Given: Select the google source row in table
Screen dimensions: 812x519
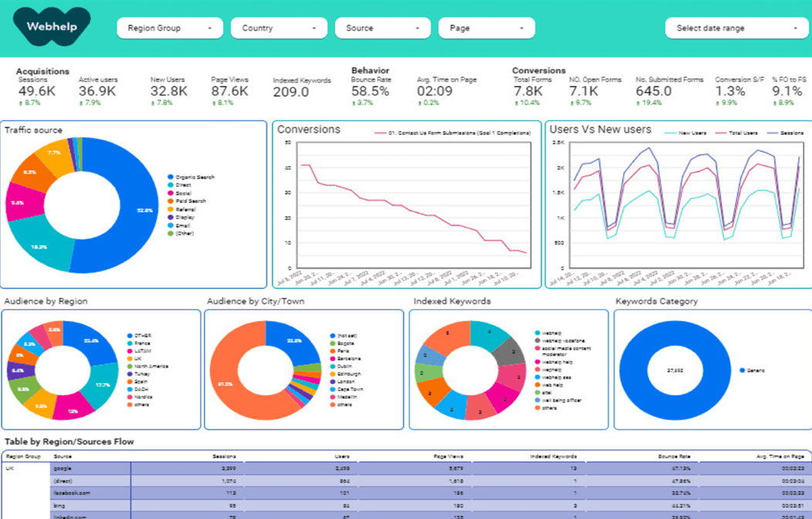Looking at the screenshot, I should coord(62,467).
